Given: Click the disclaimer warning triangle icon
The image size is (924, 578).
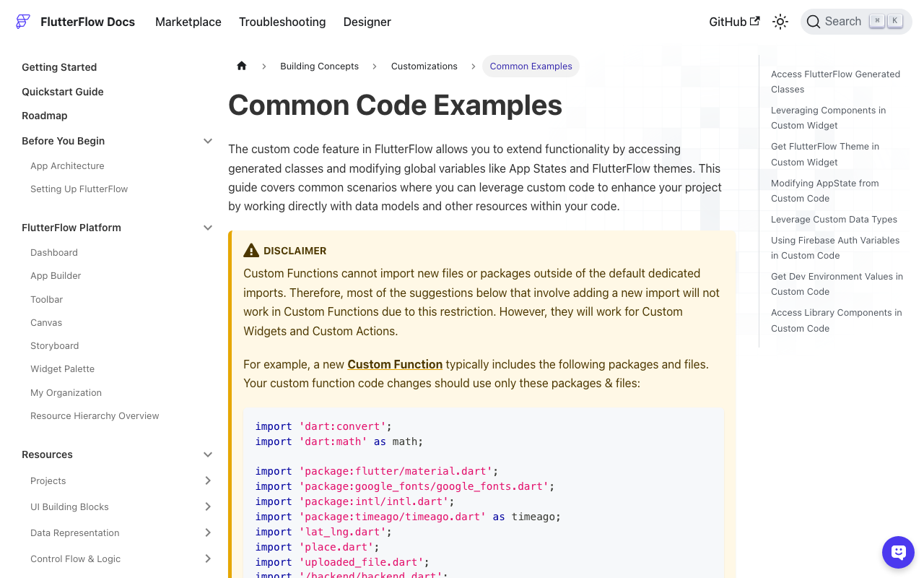Looking at the screenshot, I should click(251, 251).
